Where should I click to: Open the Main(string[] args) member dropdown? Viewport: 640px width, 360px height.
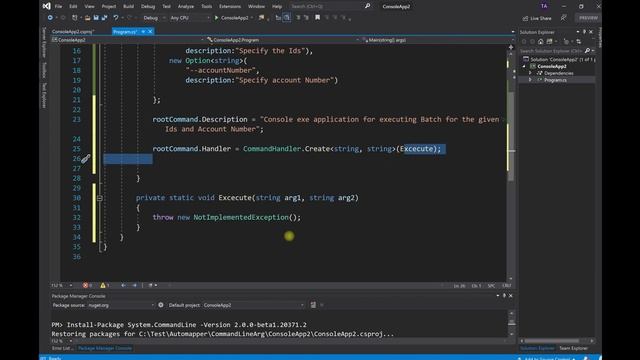tap(437, 40)
